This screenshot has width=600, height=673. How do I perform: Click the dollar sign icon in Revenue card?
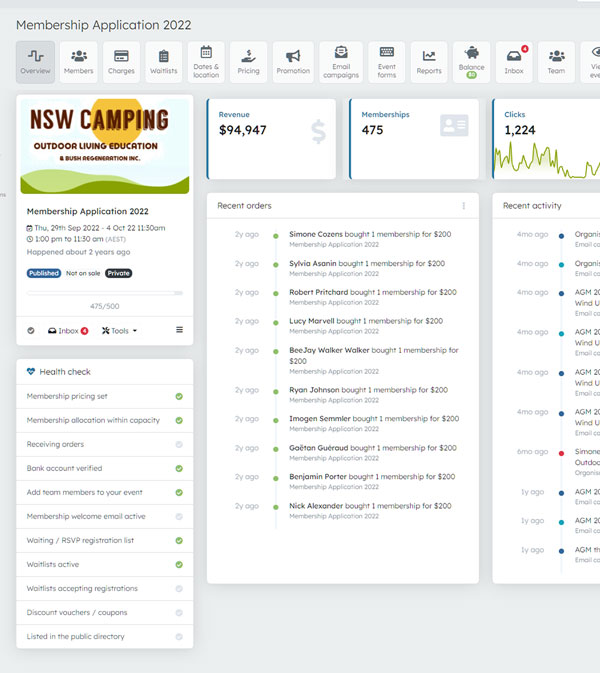(318, 132)
